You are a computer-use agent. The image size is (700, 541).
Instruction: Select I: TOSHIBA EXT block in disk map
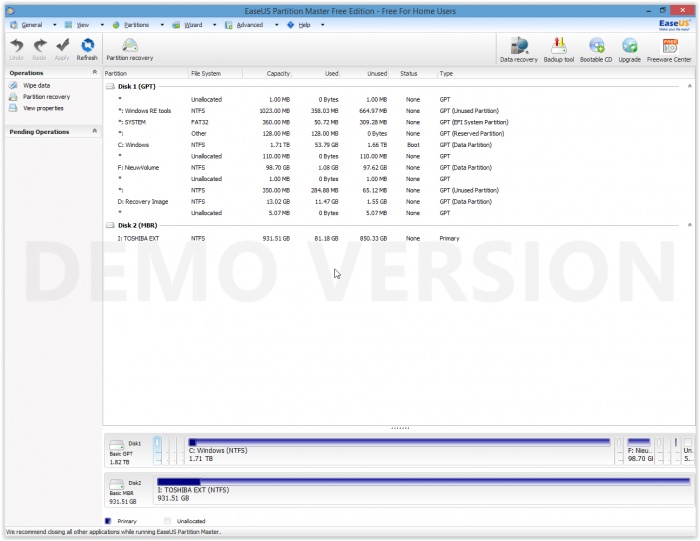pos(424,490)
